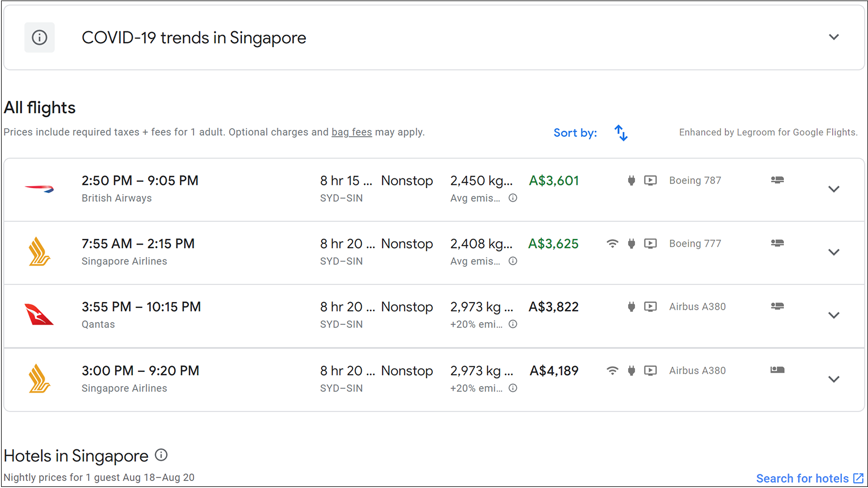Click the COVID-19 trends info icon
The height and width of the screenshot is (488, 868).
(x=40, y=37)
